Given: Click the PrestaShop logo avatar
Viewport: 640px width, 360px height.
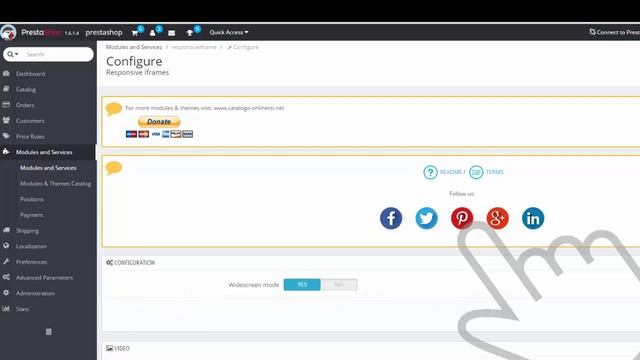Looking at the screenshot, I should tap(8, 32).
